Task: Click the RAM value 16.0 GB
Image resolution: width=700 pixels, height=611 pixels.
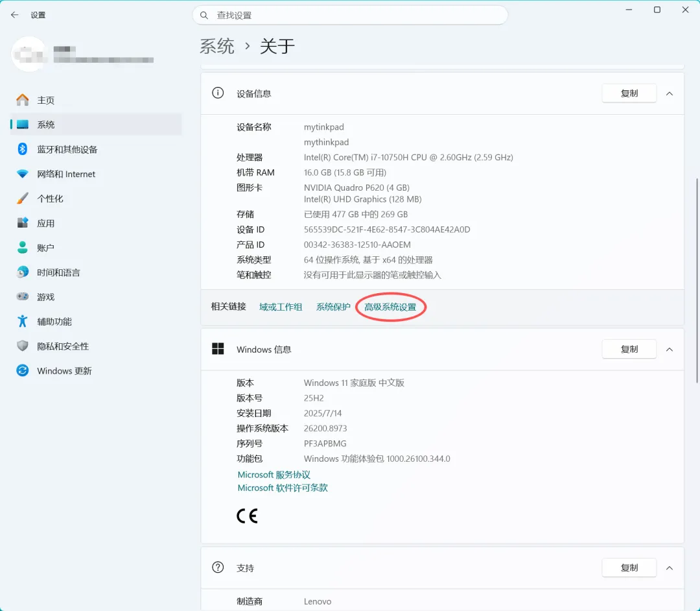Action: [345, 173]
